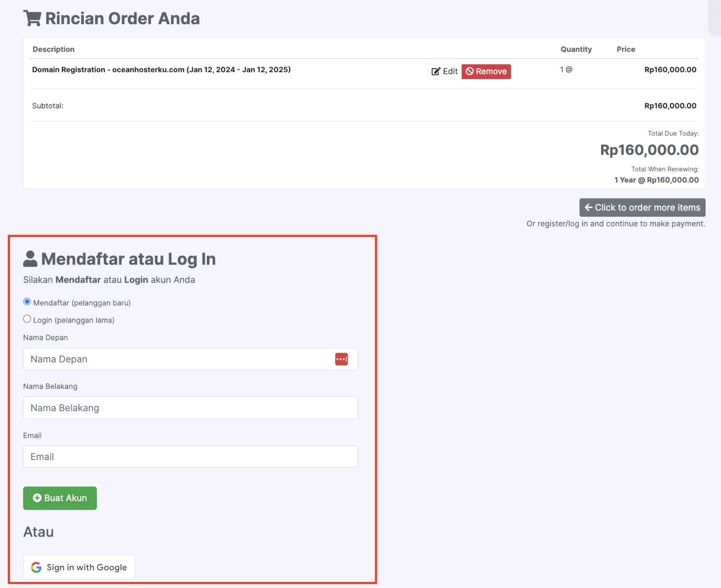Image resolution: width=721 pixels, height=588 pixels.
Task: Remove the oceanhosterku.com domain from the order
Action: tap(486, 71)
